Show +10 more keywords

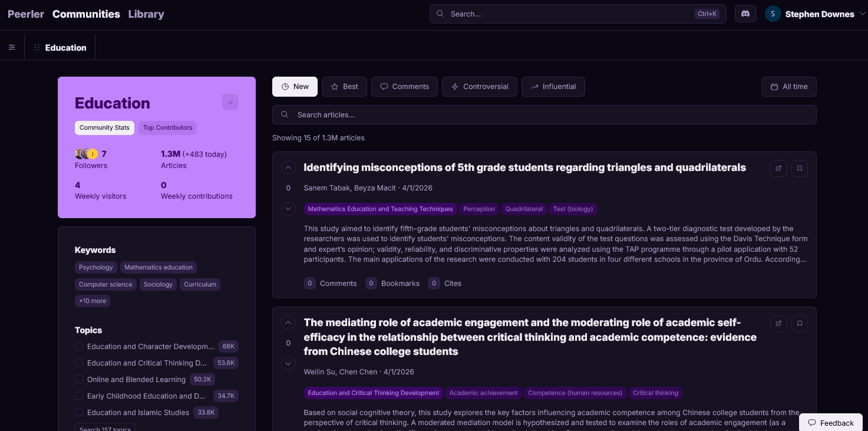click(x=93, y=301)
